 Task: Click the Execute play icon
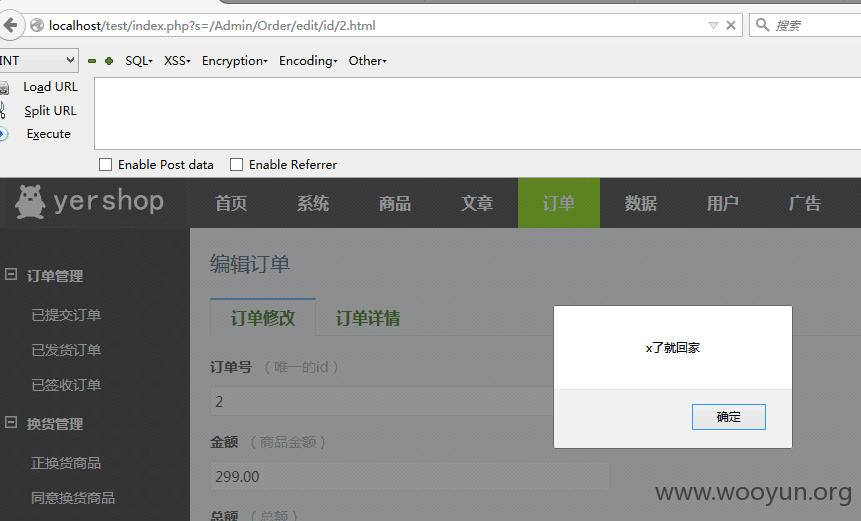tap(3, 134)
